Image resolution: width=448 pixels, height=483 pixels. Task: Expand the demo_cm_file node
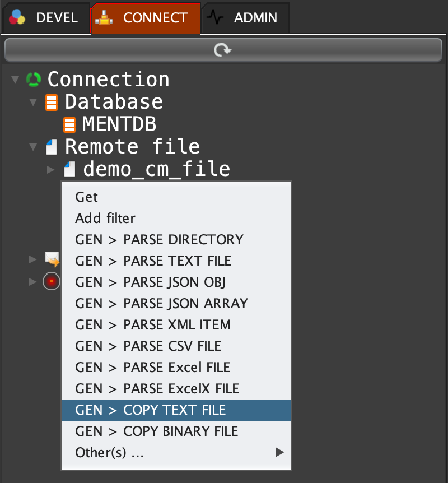(x=51, y=169)
